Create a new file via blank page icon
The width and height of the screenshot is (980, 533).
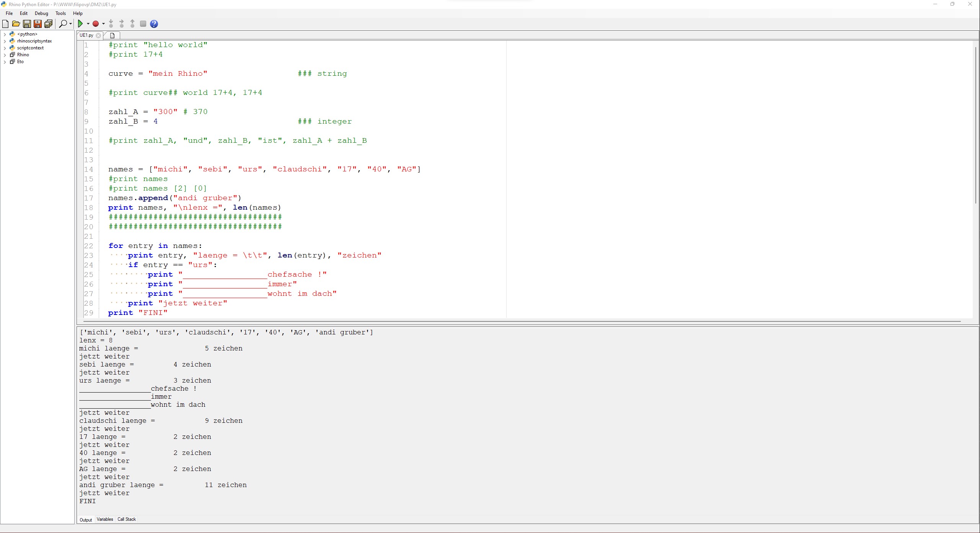(6, 24)
